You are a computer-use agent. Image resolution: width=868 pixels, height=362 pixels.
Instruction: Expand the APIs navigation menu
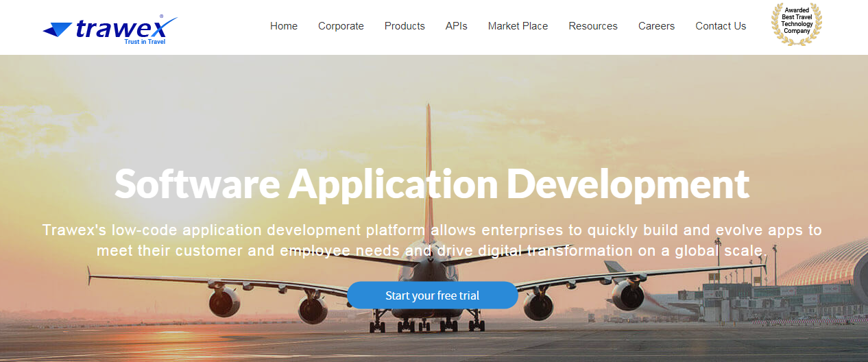click(457, 26)
